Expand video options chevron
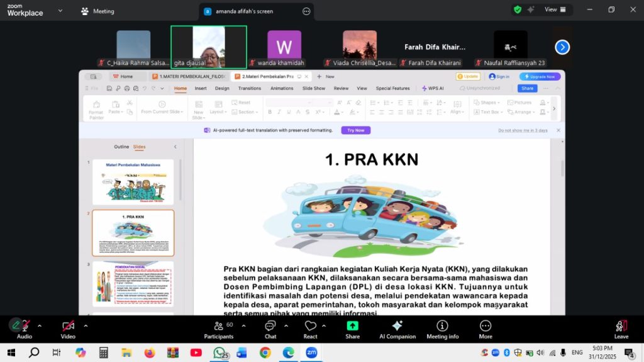The image size is (644, 362). (86, 325)
